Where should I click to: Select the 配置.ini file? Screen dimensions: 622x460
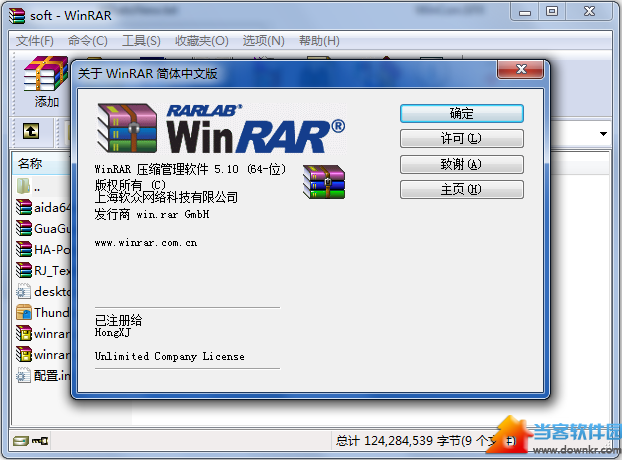pyautogui.click(x=43, y=376)
